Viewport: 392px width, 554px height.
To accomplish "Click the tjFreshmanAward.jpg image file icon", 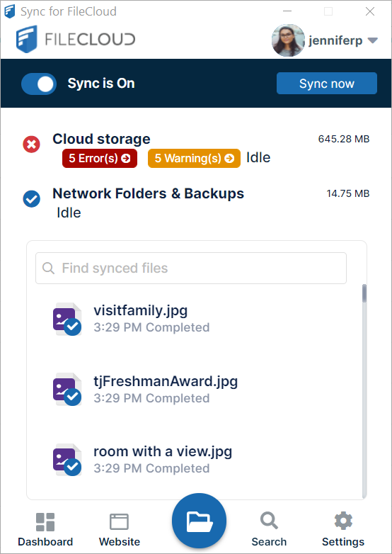I will click(x=67, y=390).
